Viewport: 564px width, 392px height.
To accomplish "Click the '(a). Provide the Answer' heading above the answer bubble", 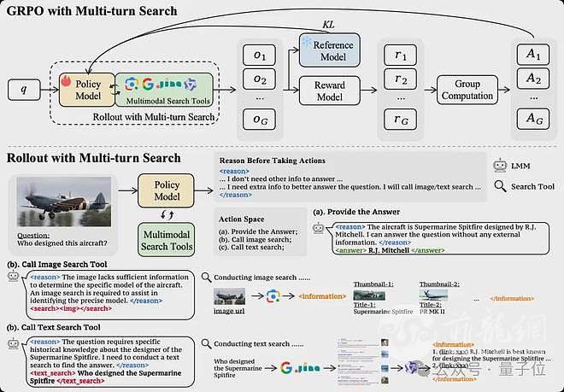I will point(356,212).
